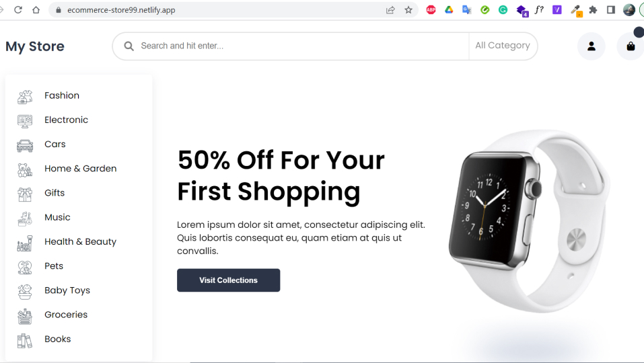Open the user account icon
This screenshot has width=644, height=363.
click(x=591, y=46)
